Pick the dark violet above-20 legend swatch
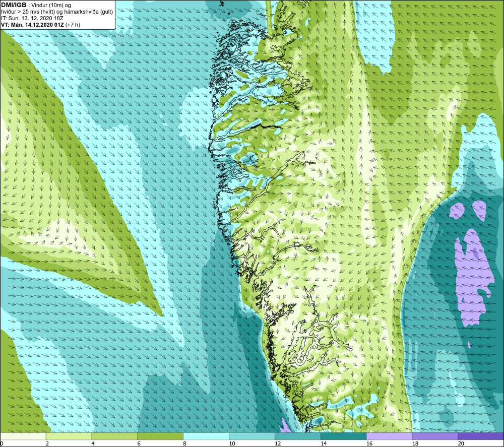The height and width of the screenshot is (447, 504). pyautogui.click(x=481, y=436)
